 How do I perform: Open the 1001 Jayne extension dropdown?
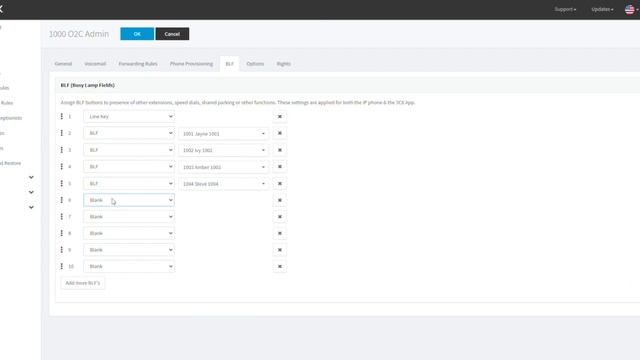point(224,134)
